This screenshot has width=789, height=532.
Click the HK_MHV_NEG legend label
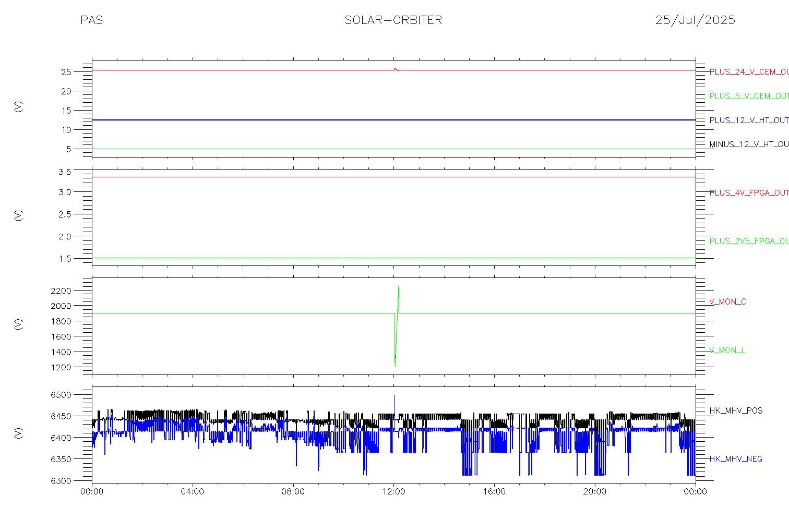pyautogui.click(x=736, y=459)
